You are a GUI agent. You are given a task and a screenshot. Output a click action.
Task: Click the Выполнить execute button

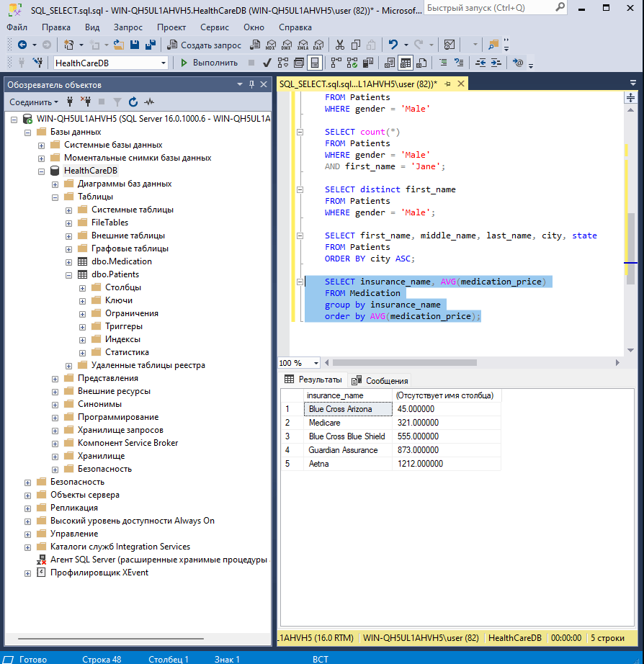click(x=210, y=63)
